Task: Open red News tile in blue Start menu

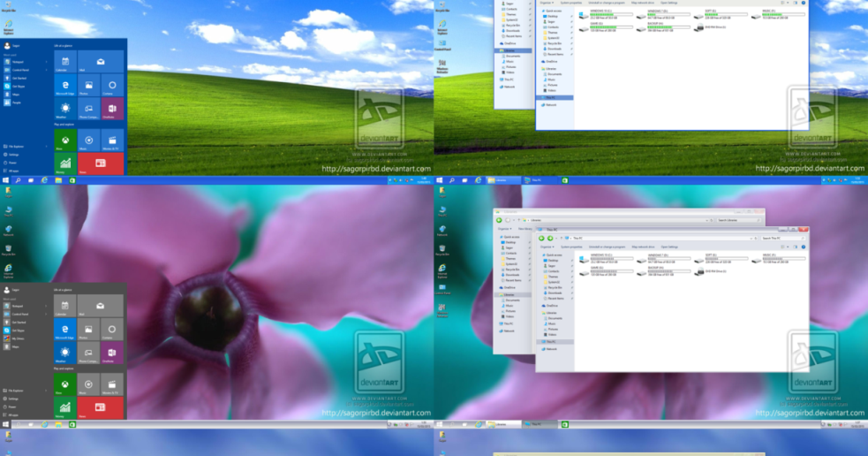Action: (x=100, y=164)
